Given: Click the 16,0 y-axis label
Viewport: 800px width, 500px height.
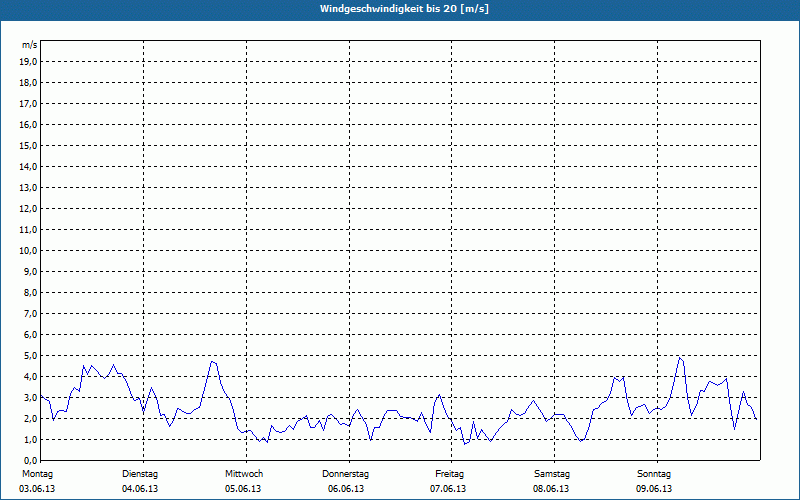Looking at the screenshot, I should tap(29, 124).
